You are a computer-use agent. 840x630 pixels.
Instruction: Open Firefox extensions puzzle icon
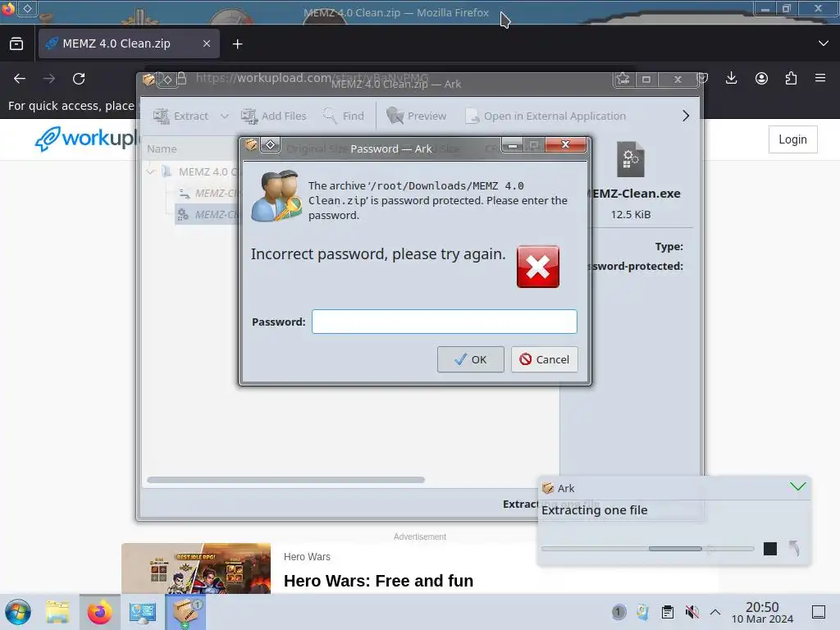coord(791,78)
